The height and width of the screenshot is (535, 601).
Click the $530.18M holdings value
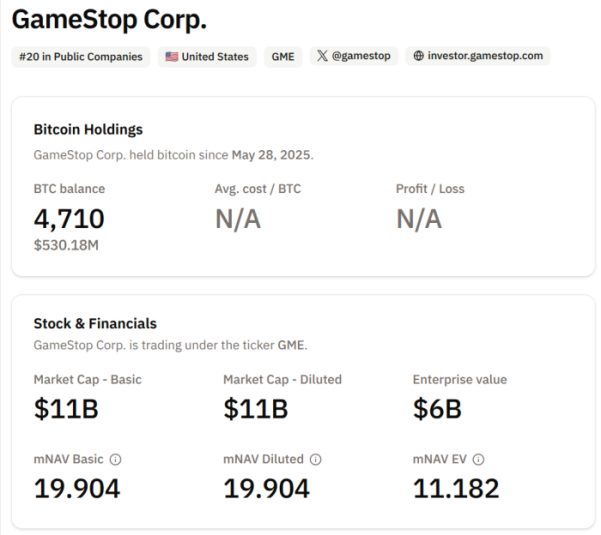[66, 245]
